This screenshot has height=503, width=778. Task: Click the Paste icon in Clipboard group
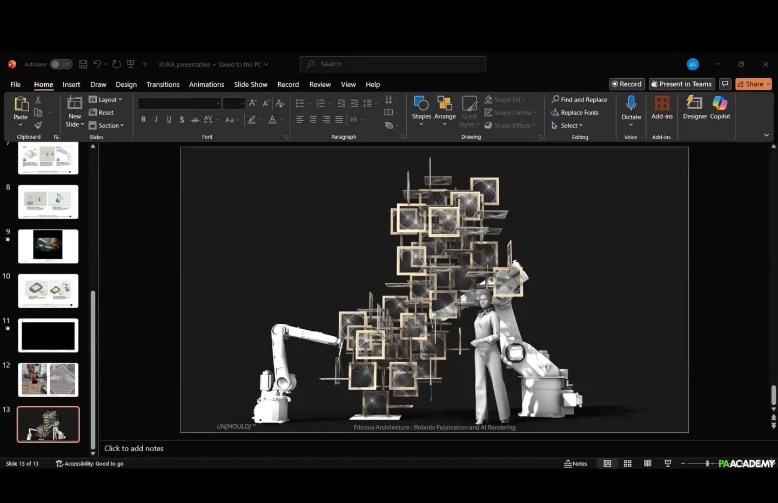(x=20, y=106)
